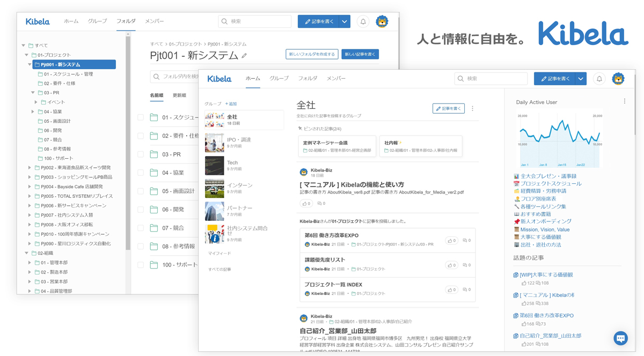Check the box for 01 - スケジュール folder row
Viewport: 644px width, 356px height.
(x=141, y=117)
